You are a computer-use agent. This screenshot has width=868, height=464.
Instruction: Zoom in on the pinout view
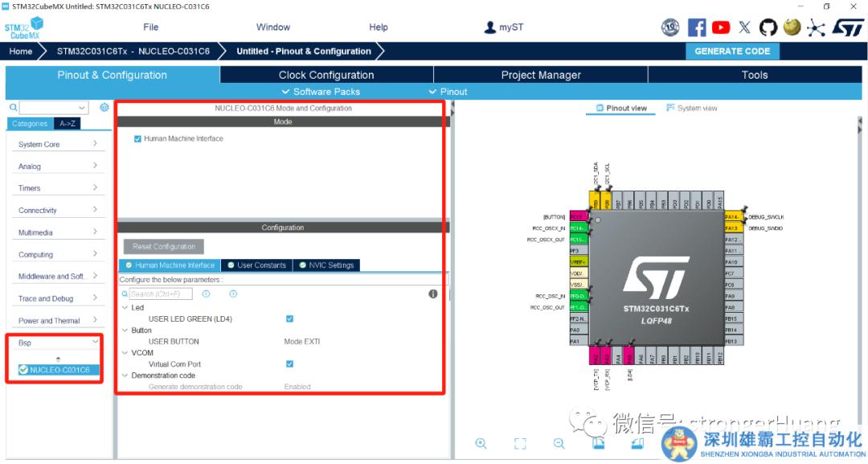click(x=481, y=443)
